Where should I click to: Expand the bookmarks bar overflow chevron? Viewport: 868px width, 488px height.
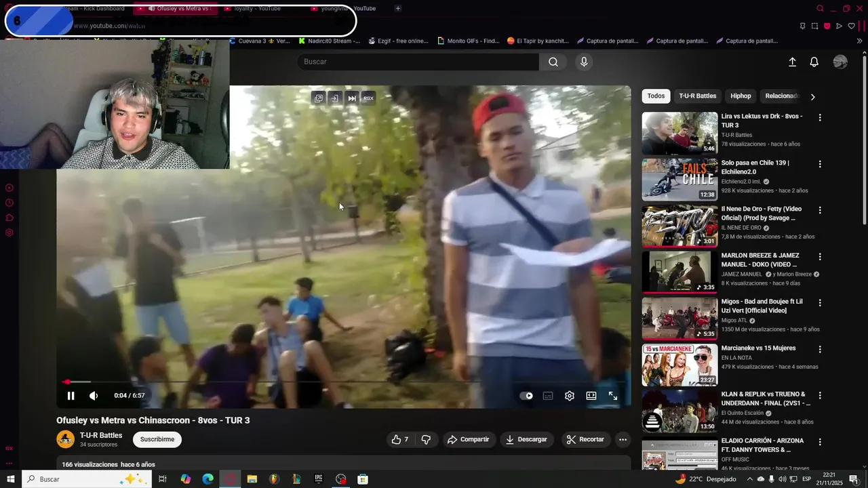click(x=860, y=41)
